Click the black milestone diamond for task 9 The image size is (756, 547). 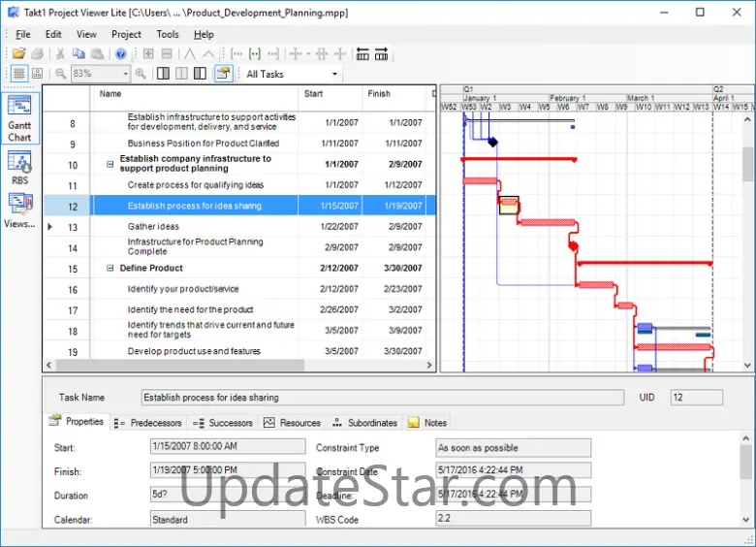coord(492,143)
